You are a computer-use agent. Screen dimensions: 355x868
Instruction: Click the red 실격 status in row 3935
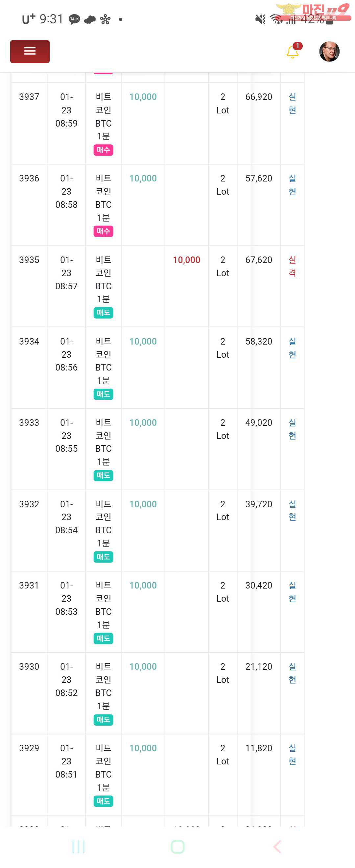pyautogui.click(x=292, y=266)
